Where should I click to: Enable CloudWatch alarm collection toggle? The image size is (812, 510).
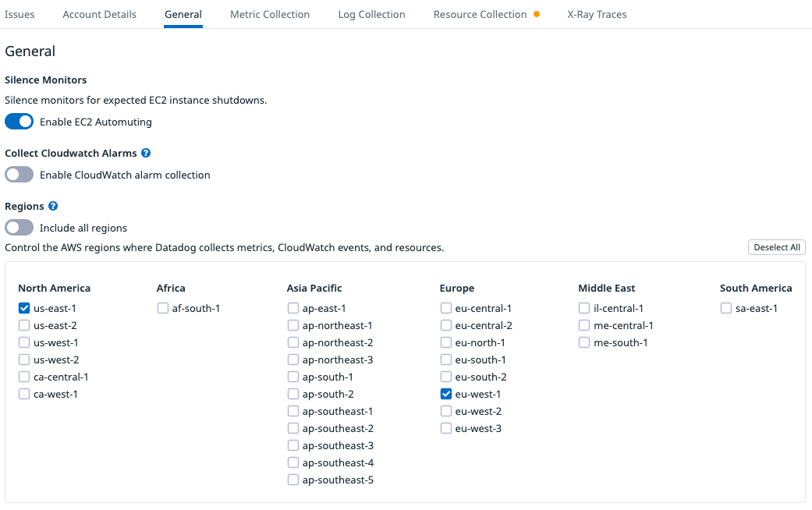tap(20, 175)
